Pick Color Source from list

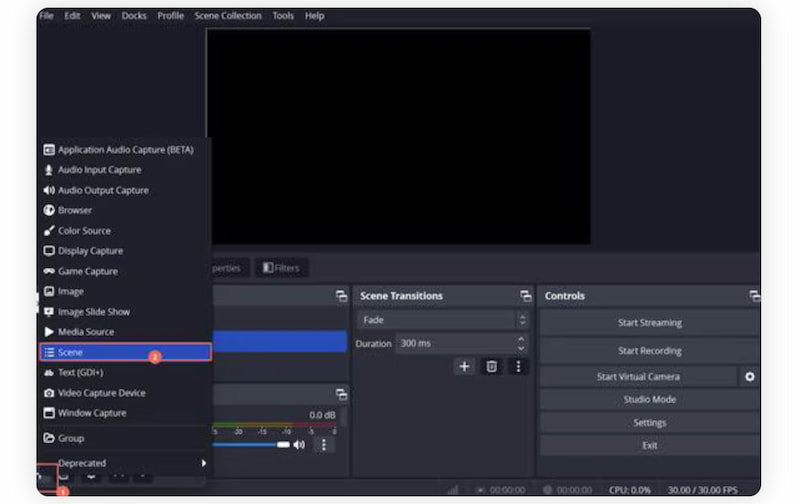tap(125, 231)
